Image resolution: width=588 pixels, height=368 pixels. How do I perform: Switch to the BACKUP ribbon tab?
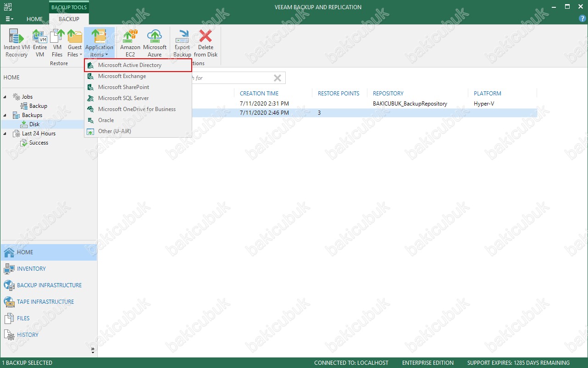coord(69,19)
